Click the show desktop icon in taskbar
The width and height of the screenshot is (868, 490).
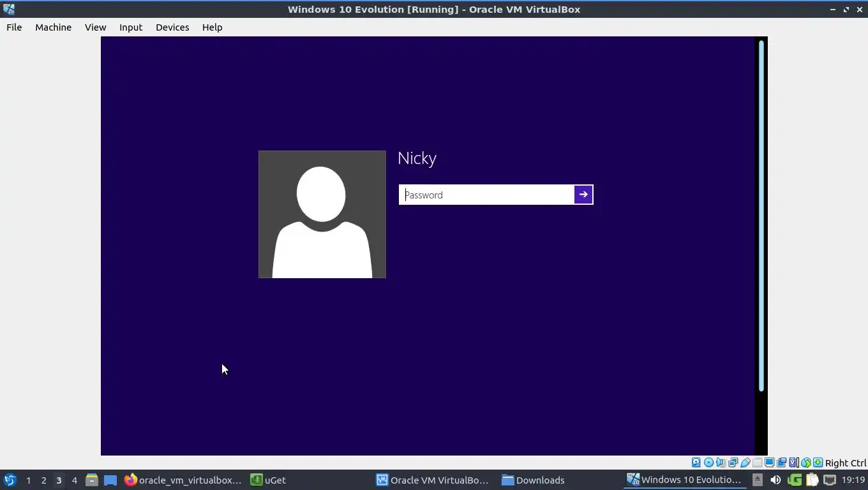point(110,480)
